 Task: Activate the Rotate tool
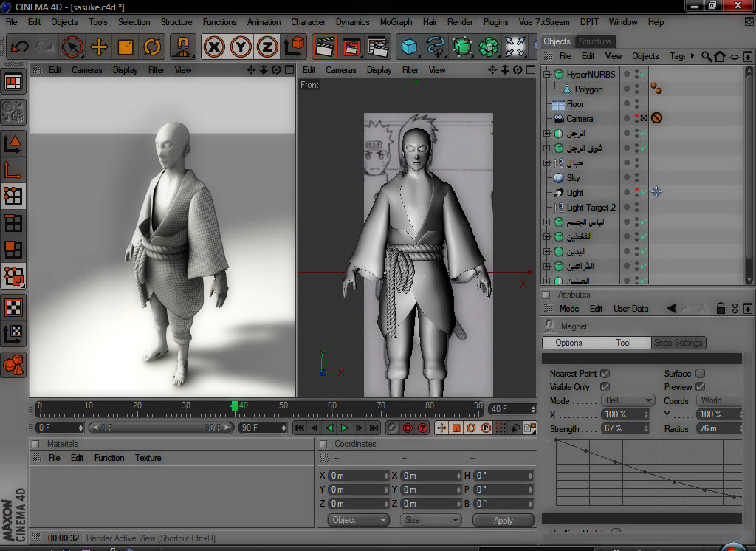point(152,47)
